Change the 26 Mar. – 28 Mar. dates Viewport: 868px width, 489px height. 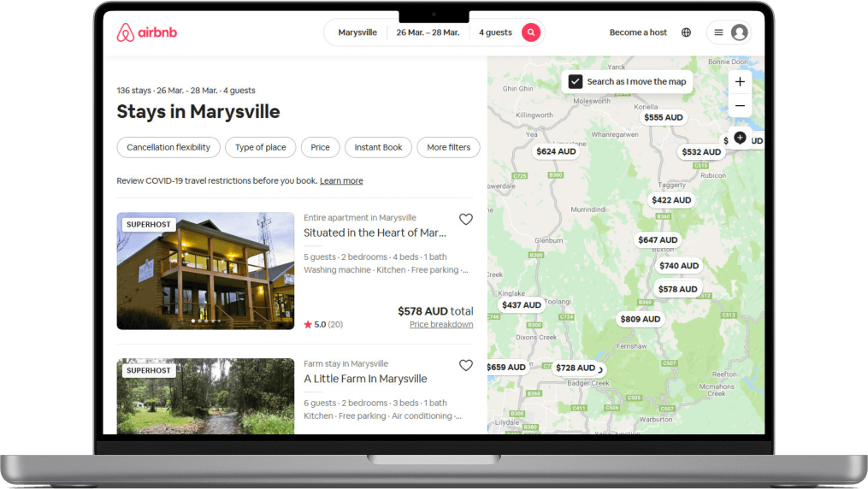(x=428, y=32)
